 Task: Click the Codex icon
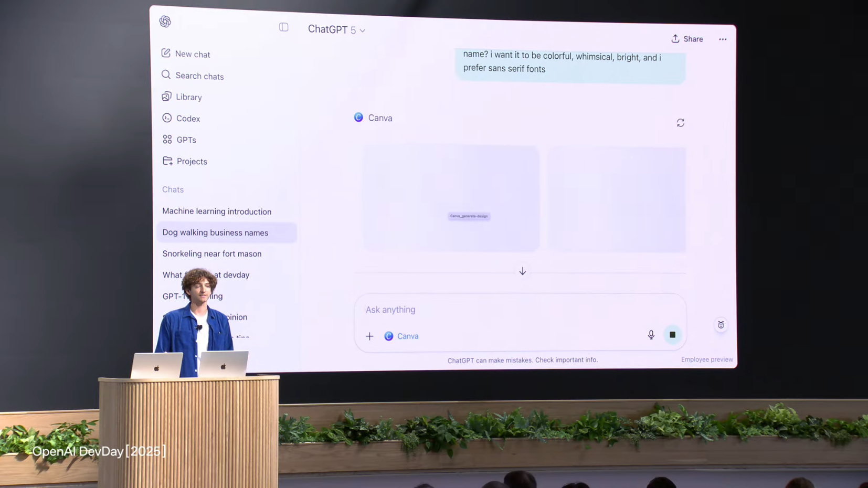pyautogui.click(x=167, y=118)
